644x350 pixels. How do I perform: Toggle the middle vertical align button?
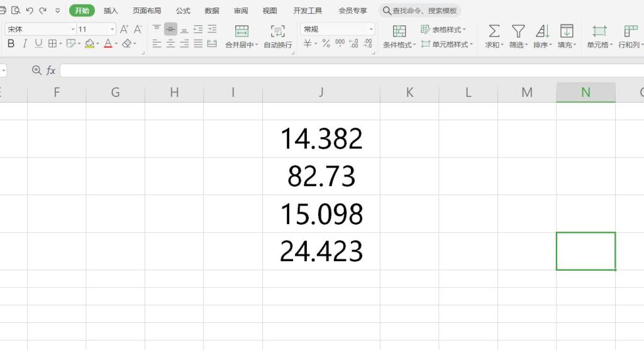click(x=170, y=29)
